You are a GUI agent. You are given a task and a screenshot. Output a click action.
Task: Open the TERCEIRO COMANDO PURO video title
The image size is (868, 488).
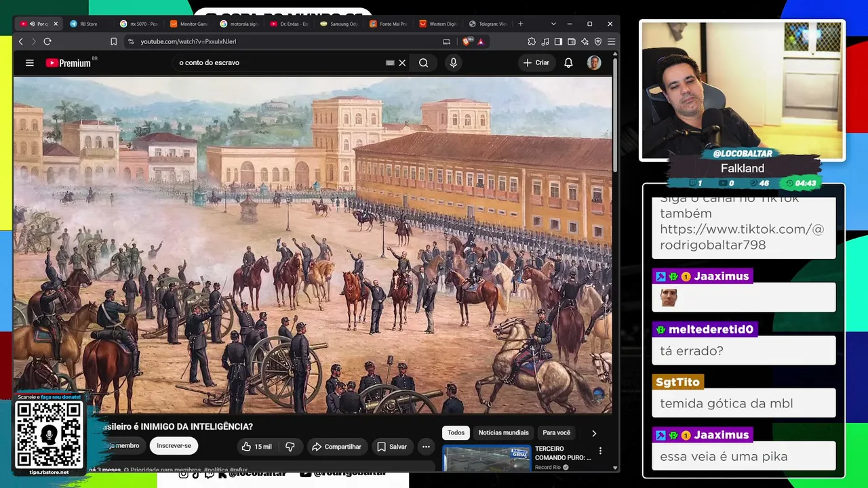click(x=563, y=453)
